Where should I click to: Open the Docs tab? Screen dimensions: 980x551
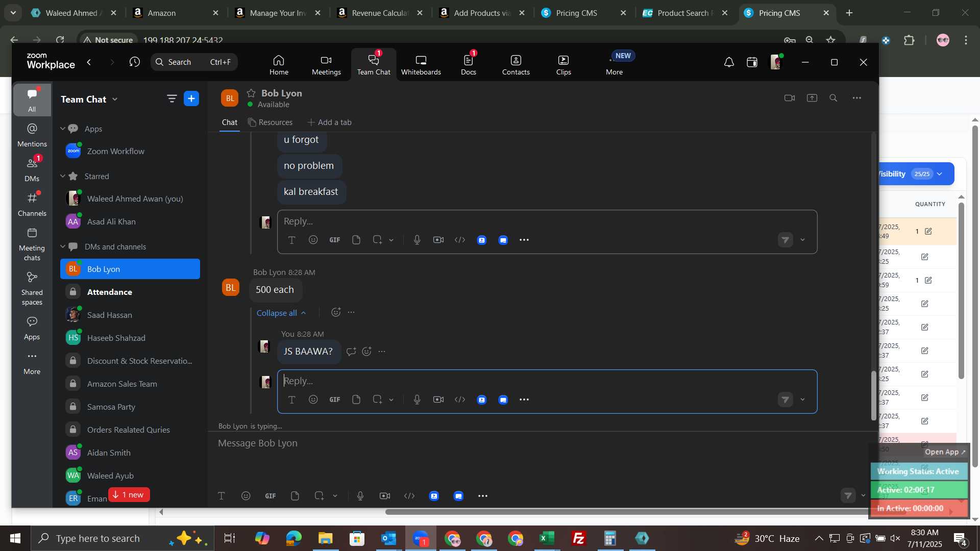pyautogui.click(x=468, y=65)
